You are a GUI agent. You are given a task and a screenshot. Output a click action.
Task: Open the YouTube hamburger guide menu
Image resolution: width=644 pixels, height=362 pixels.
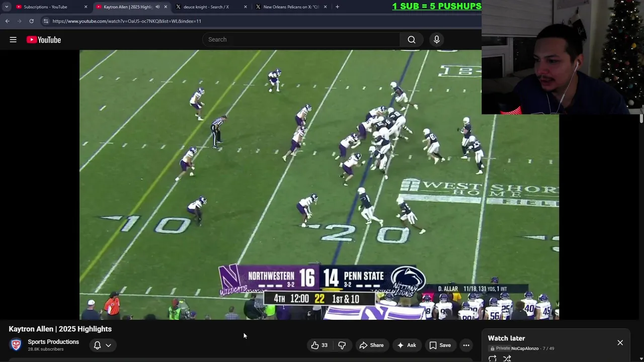coord(13,40)
